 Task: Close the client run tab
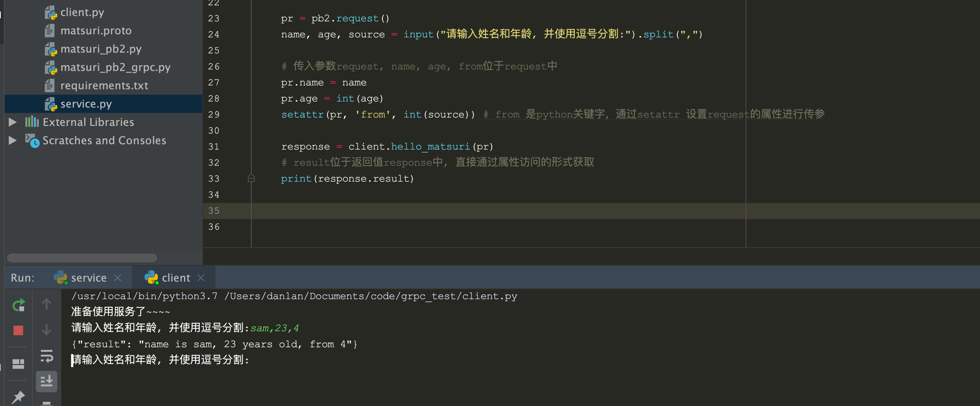click(x=201, y=278)
